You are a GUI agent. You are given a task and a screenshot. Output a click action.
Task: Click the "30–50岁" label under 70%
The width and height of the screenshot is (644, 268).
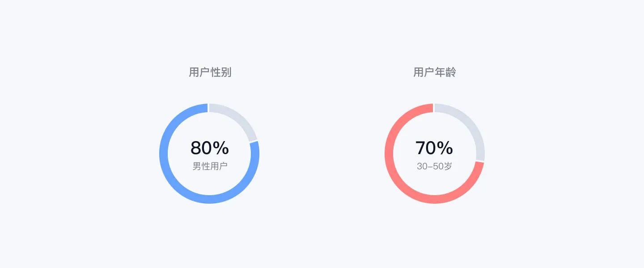(434, 166)
